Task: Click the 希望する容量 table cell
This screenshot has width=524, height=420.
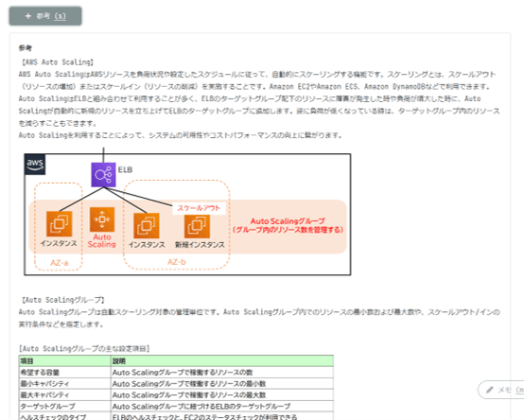Action: point(65,372)
